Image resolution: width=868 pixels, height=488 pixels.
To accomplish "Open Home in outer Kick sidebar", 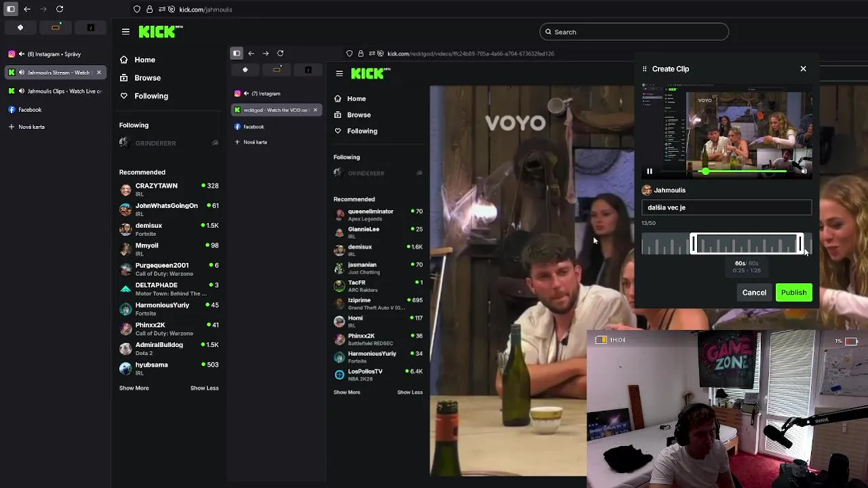I will click(x=138, y=60).
